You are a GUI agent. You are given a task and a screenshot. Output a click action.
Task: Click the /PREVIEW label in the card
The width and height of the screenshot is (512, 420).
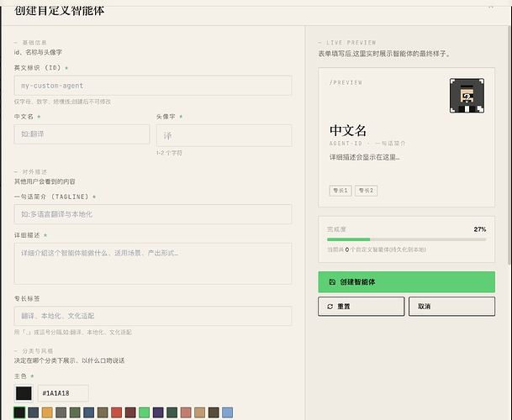pyautogui.click(x=346, y=82)
